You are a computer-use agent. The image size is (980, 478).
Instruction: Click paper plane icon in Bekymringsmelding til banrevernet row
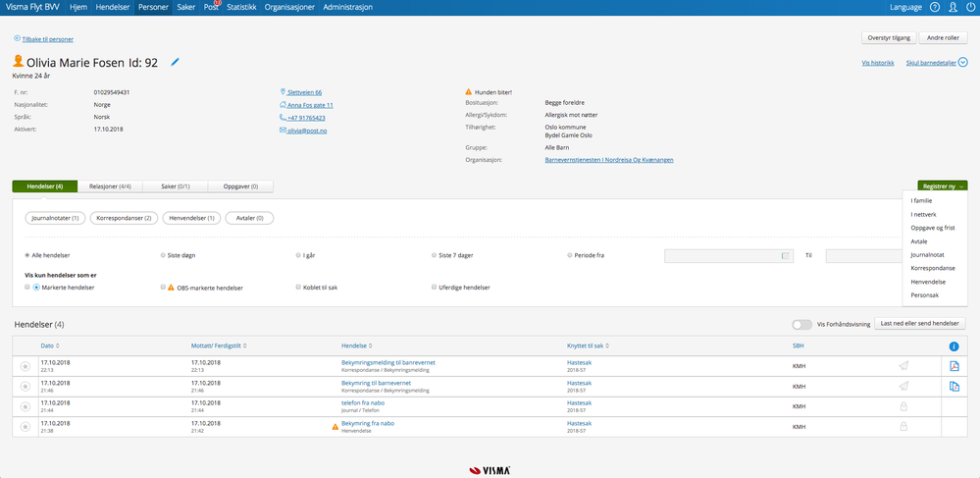[903, 367]
